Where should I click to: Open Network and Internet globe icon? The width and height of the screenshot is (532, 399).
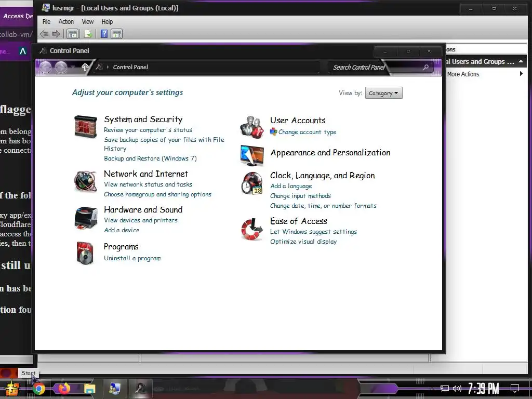(x=86, y=181)
